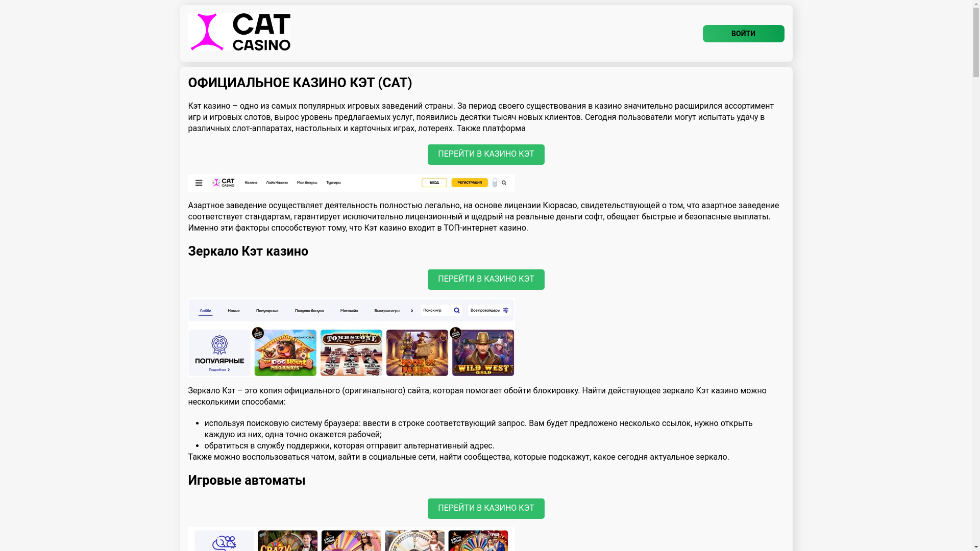
Task: Click The Dog House Megaways game thumbnail
Action: point(285,353)
